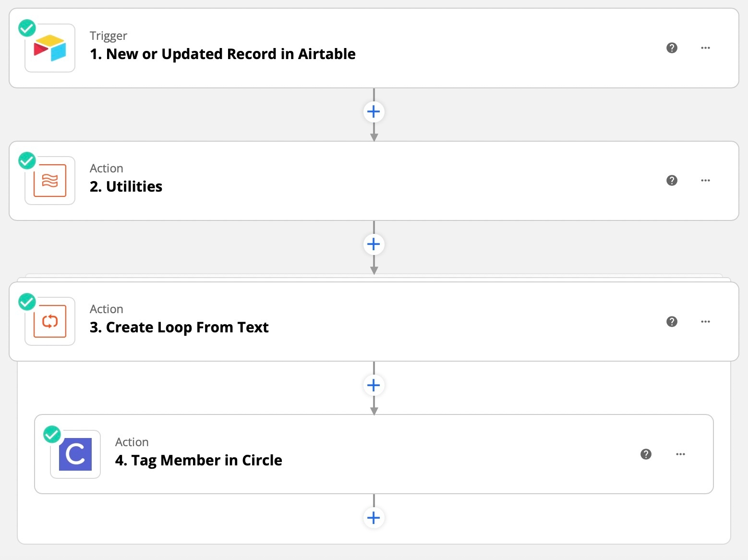Open the three-dot menu on Airtable trigger
748x560 pixels.
[x=705, y=48]
